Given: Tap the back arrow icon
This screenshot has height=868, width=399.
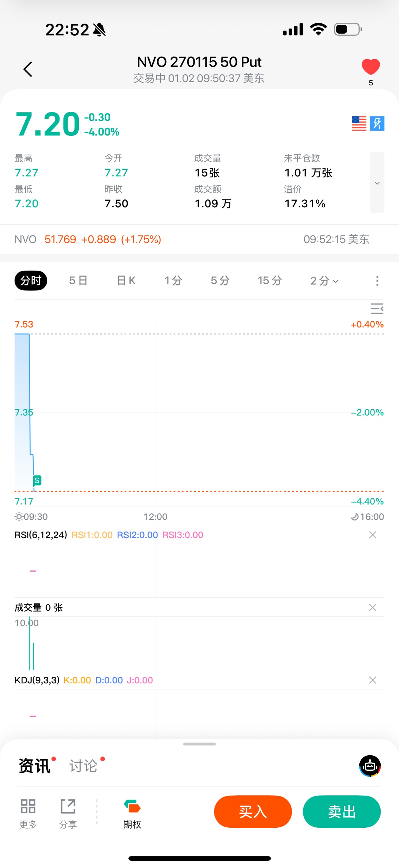Looking at the screenshot, I should pyautogui.click(x=28, y=69).
